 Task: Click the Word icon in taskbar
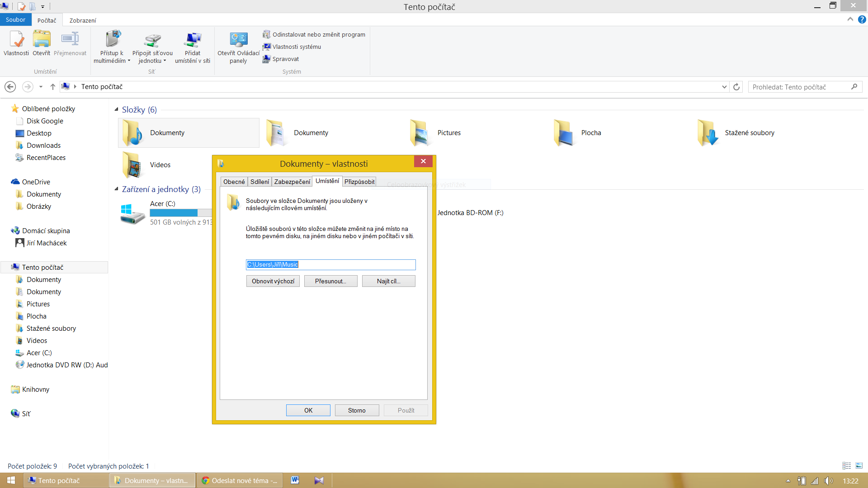[295, 480]
